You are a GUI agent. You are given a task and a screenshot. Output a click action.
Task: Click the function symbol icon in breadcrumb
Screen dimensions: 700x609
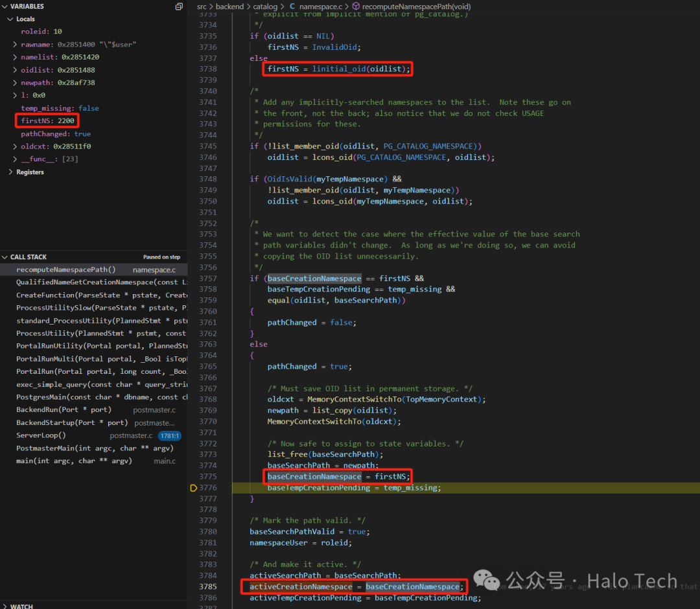[356, 6]
